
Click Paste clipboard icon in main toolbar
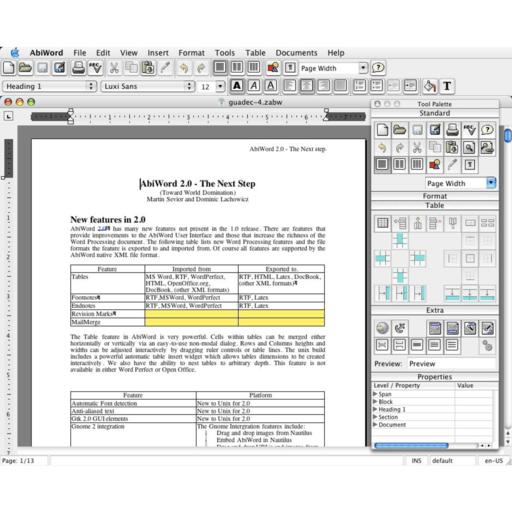tap(148, 68)
